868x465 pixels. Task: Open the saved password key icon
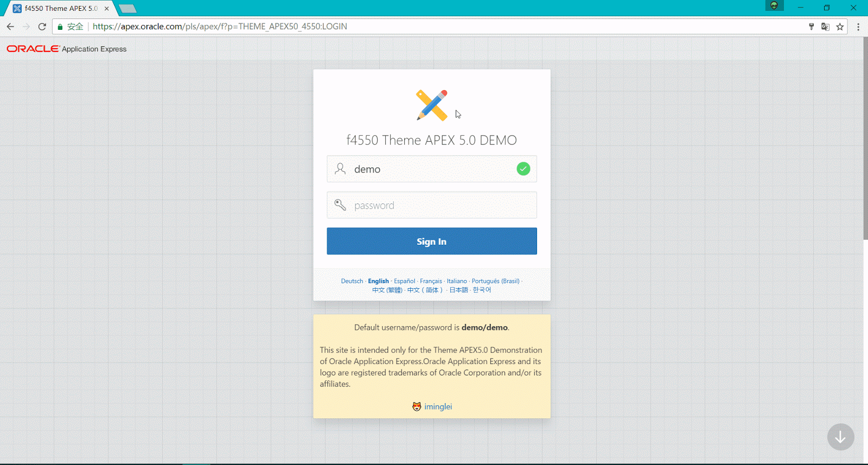(x=811, y=27)
